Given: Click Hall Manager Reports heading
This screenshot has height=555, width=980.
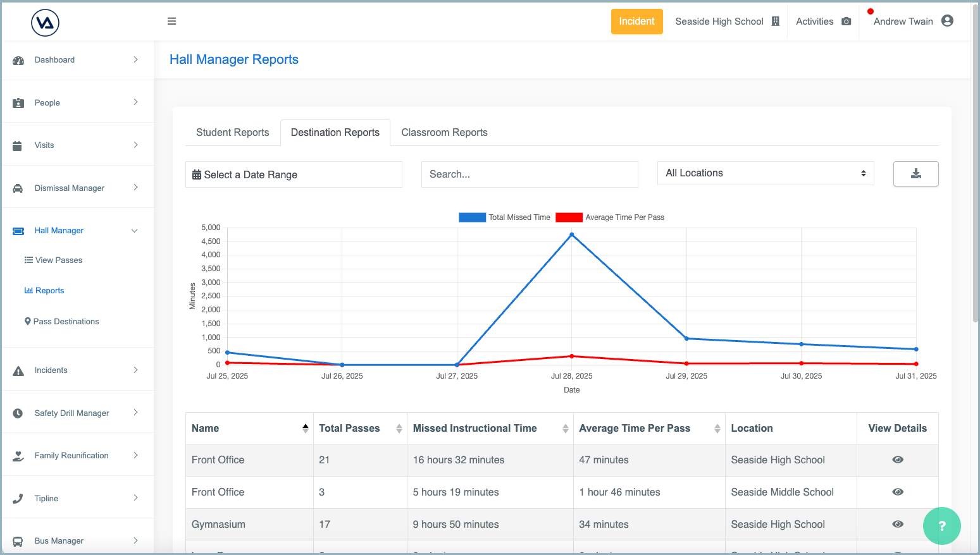Looking at the screenshot, I should coord(234,59).
